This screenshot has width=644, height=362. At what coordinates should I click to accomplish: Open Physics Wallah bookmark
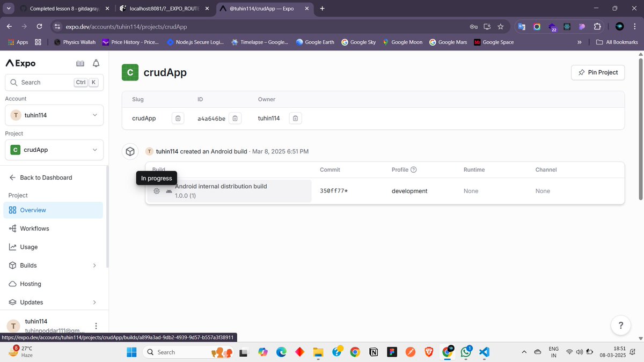(x=74, y=42)
